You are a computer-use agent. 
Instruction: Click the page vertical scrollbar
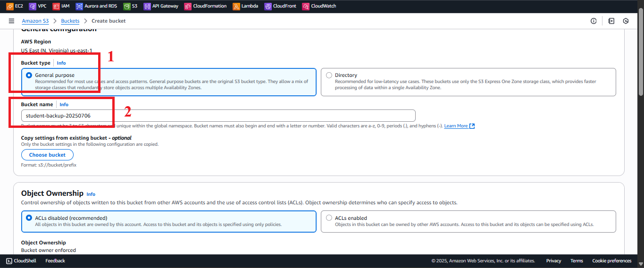641,52
